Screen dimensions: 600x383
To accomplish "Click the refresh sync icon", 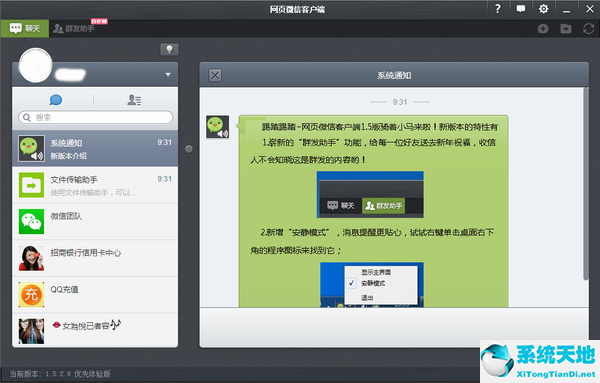I will click(589, 29).
